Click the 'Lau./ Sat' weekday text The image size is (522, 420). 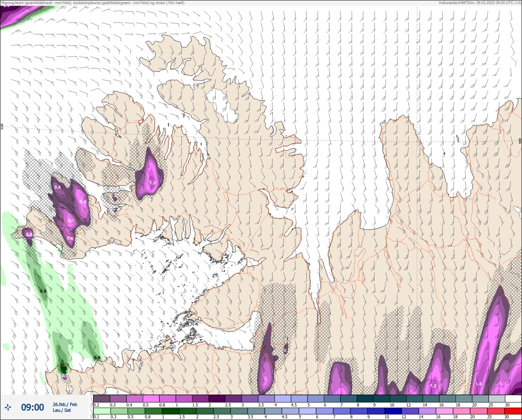[62, 410]
